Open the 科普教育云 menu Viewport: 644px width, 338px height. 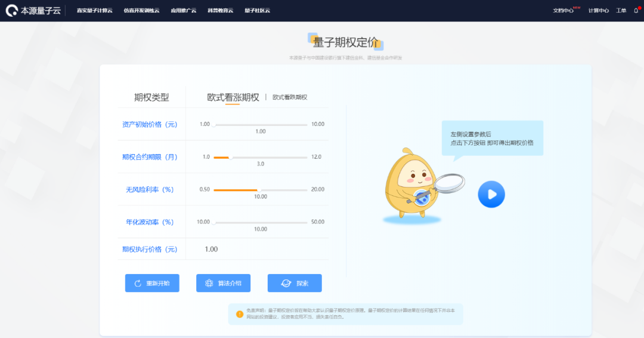220,11
